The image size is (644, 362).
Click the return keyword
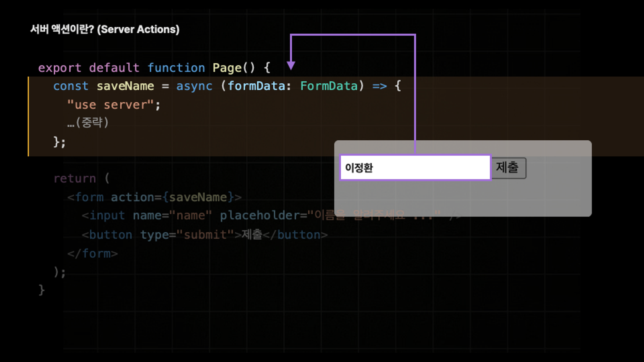[75, 179]
